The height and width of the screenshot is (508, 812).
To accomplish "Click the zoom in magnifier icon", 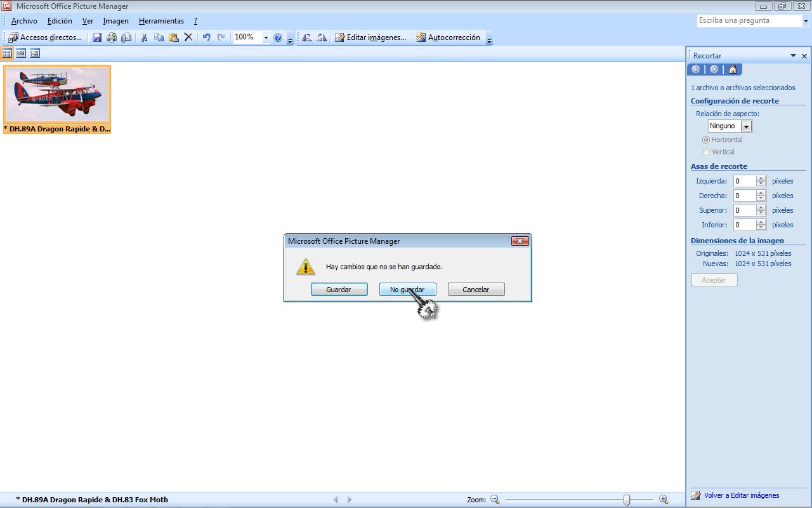I will (x=664, y=500).
